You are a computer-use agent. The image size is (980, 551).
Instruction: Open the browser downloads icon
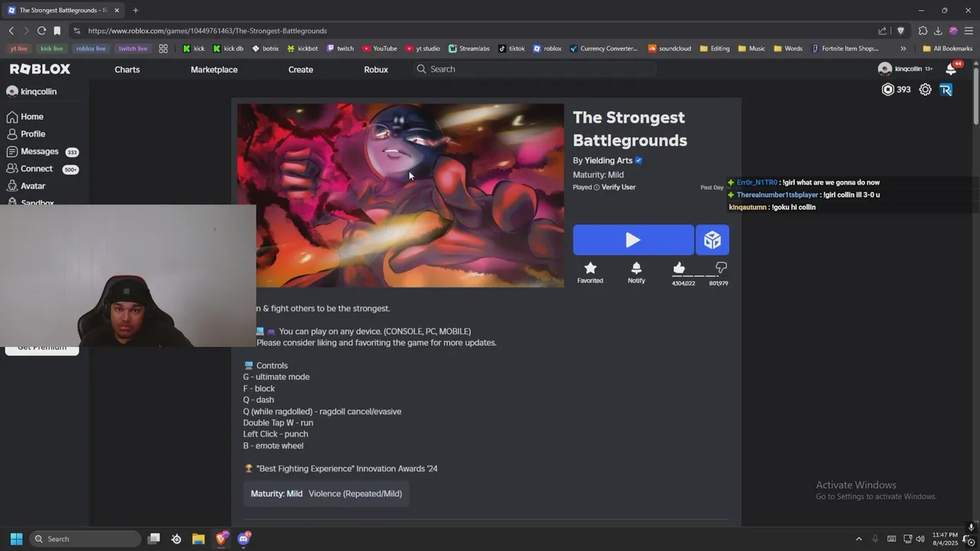pos(938,31)
